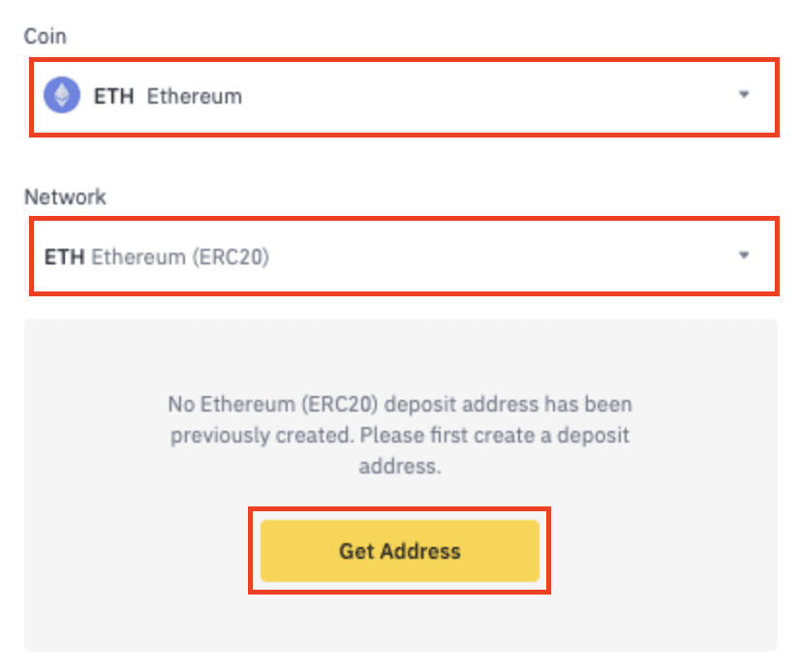Click the no deposit address message
This screenshot has width=800, height=672.
(x=400, y=435)
